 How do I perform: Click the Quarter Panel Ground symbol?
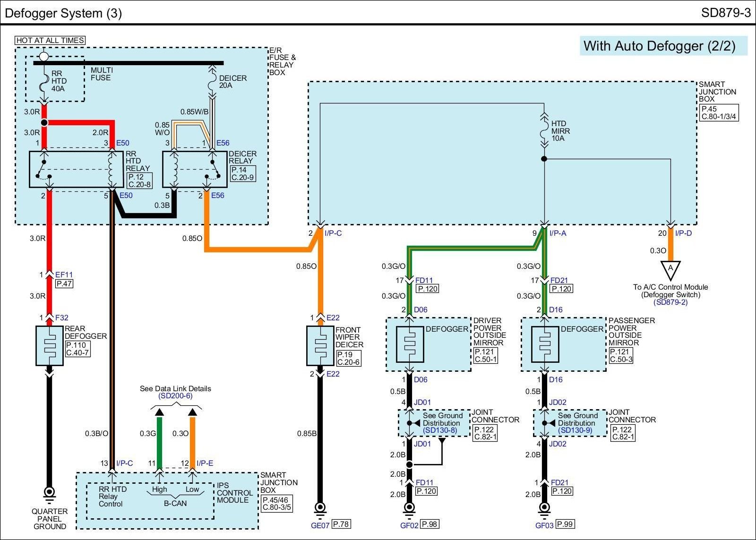49,493
